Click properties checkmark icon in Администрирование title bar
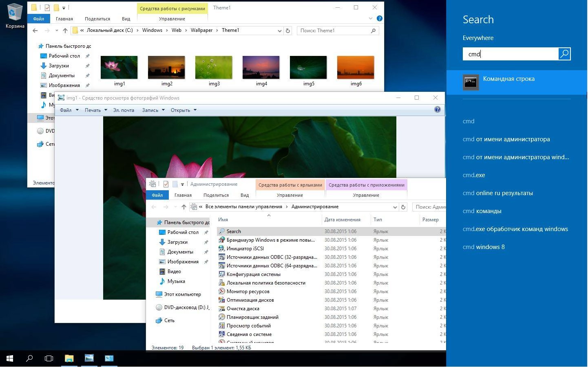 [x=166, y=184]
